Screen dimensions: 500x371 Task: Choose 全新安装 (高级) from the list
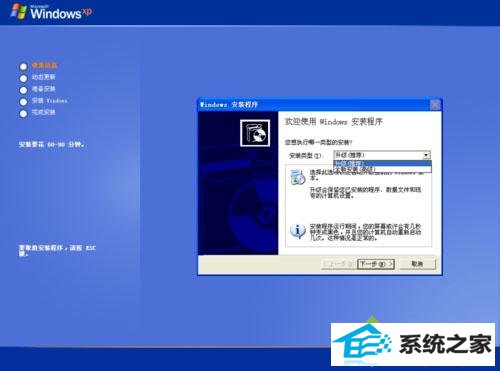point(382,169)
